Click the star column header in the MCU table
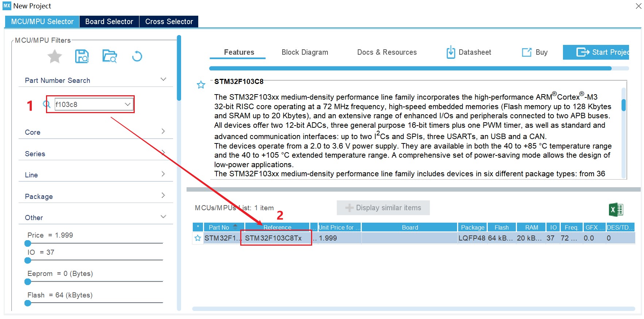 (198, 227)
